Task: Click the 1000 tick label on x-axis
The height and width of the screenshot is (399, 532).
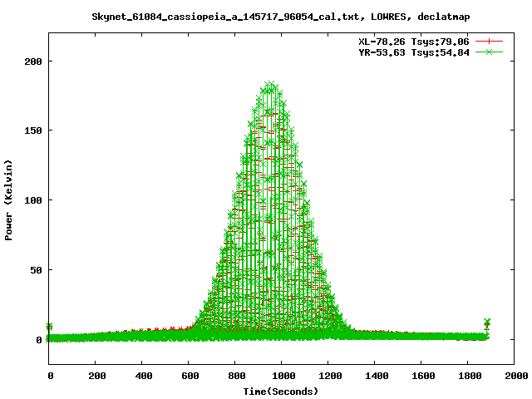Action: coord(282,377)
